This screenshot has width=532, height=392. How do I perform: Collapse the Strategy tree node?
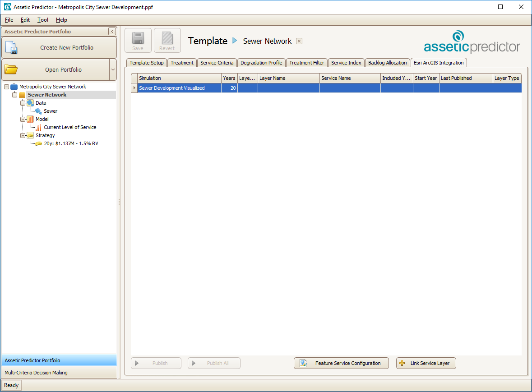pos(23,136)
